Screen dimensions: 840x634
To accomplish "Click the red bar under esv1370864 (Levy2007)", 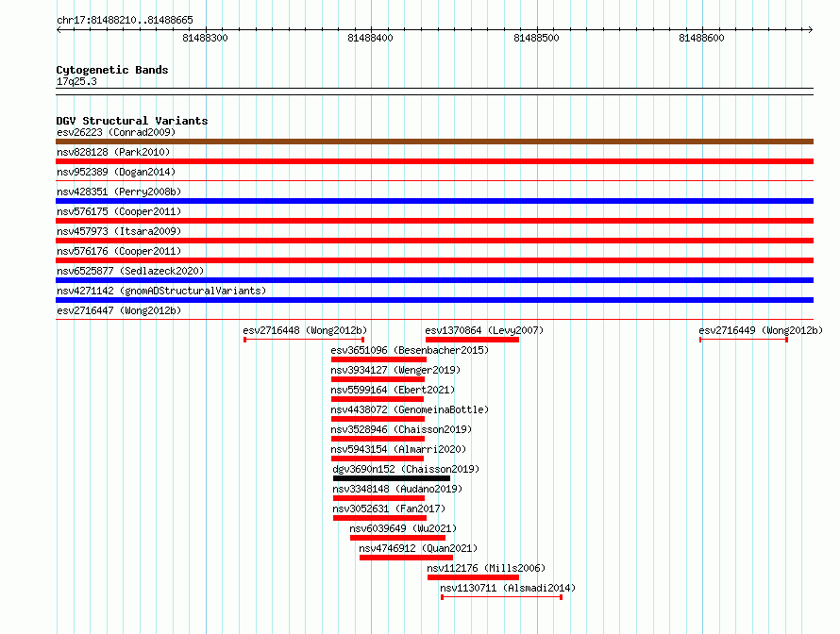I will 472,340.
